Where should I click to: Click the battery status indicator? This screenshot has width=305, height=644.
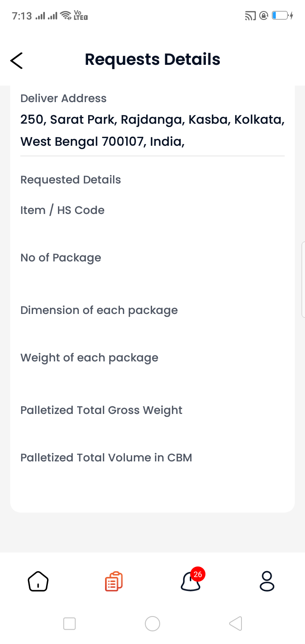283,16
